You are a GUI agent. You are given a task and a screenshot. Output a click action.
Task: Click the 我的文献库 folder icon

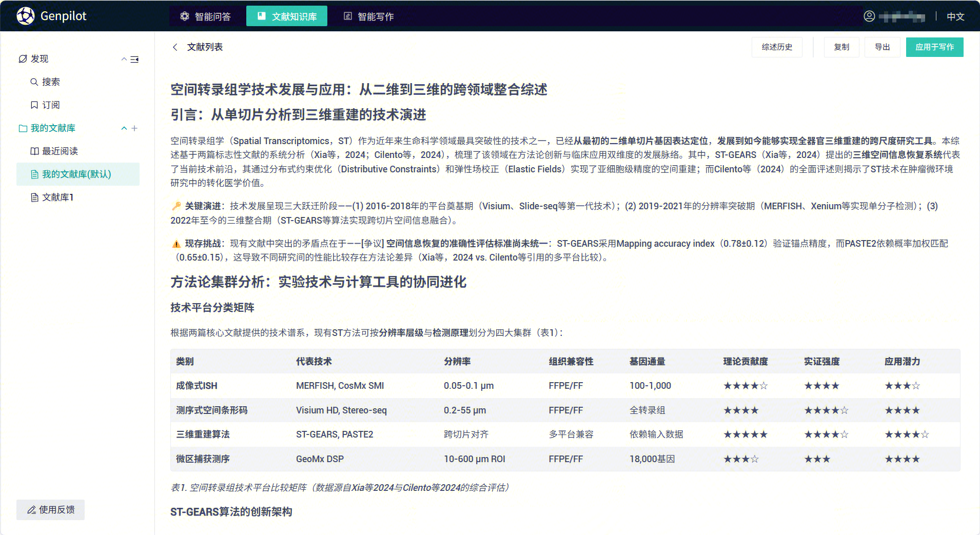pyautogui.click(x=23, y=128)
